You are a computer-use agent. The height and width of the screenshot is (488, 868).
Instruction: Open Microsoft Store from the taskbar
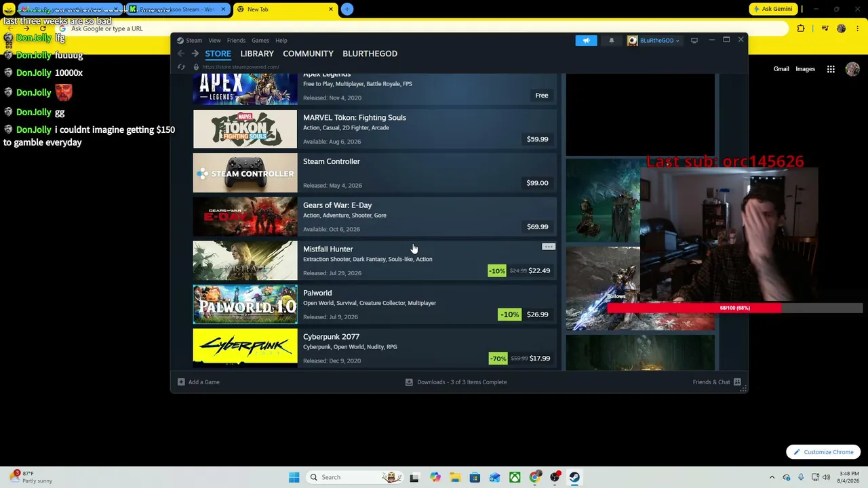click(475, 477)
